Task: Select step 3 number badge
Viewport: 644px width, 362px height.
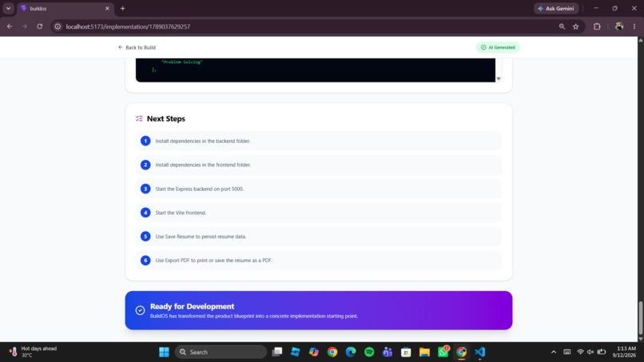Action: (145, 189)
